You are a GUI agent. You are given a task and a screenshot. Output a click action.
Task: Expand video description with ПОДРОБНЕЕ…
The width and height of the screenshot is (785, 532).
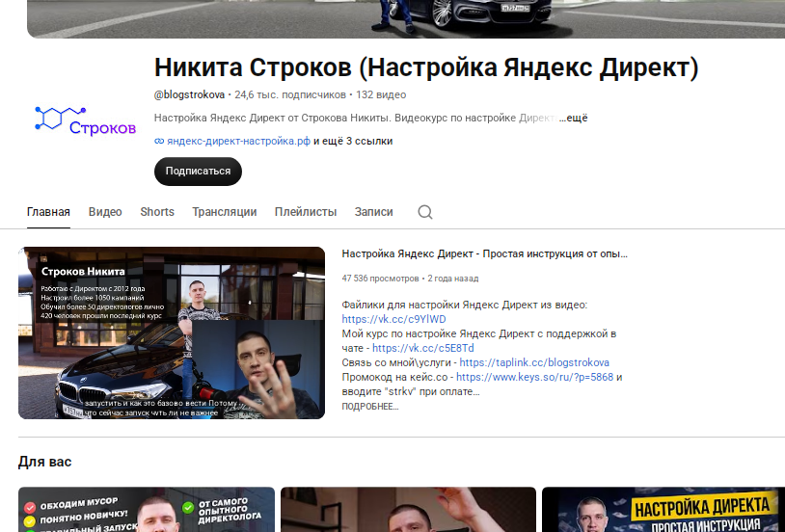coord(370,407)
